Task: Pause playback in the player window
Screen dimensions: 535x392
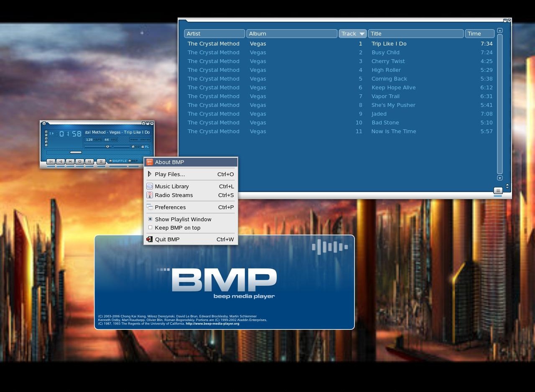Action: (70, 162)
